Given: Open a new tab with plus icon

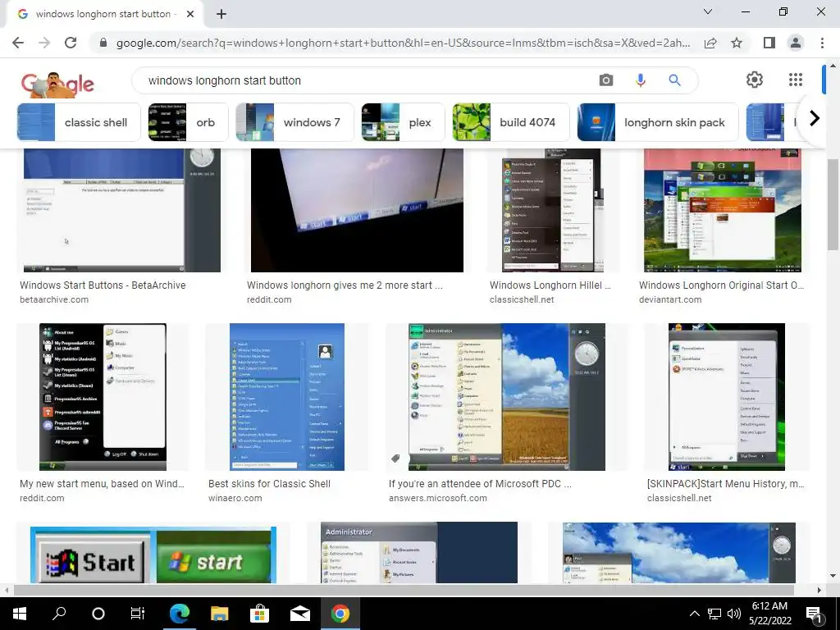Looking at the screenshot, I should (x=221, y=14).
